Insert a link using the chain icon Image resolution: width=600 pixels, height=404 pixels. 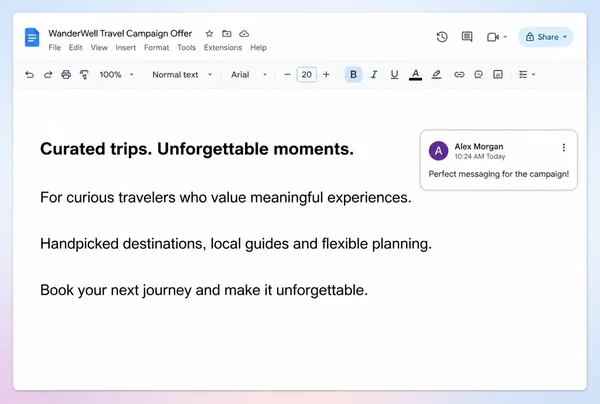[459, 75]
